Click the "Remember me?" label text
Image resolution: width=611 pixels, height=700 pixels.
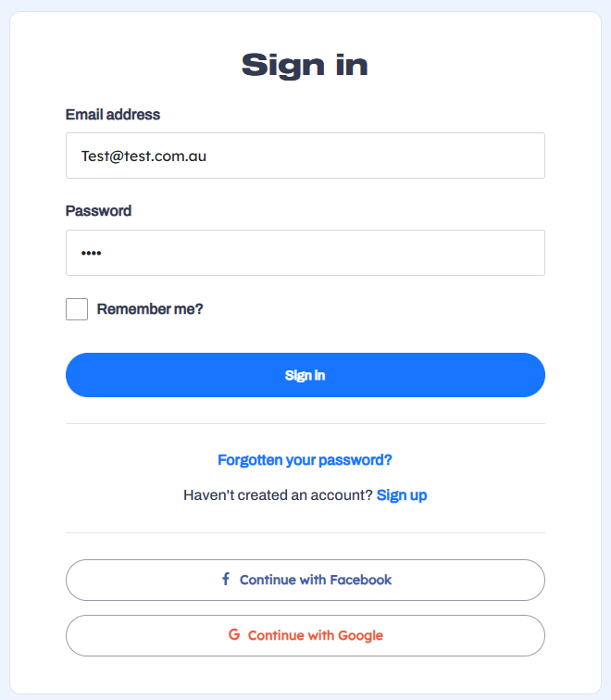click(x=150, y=309)
